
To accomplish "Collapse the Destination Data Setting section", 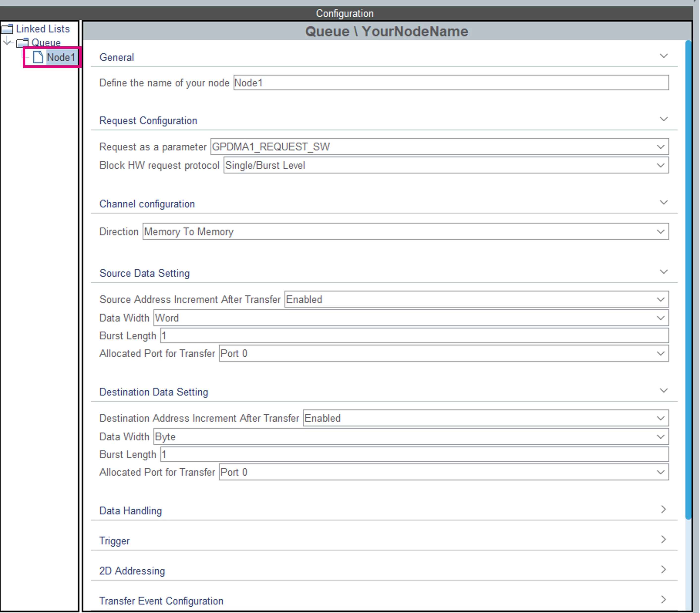I will [663, 390].
